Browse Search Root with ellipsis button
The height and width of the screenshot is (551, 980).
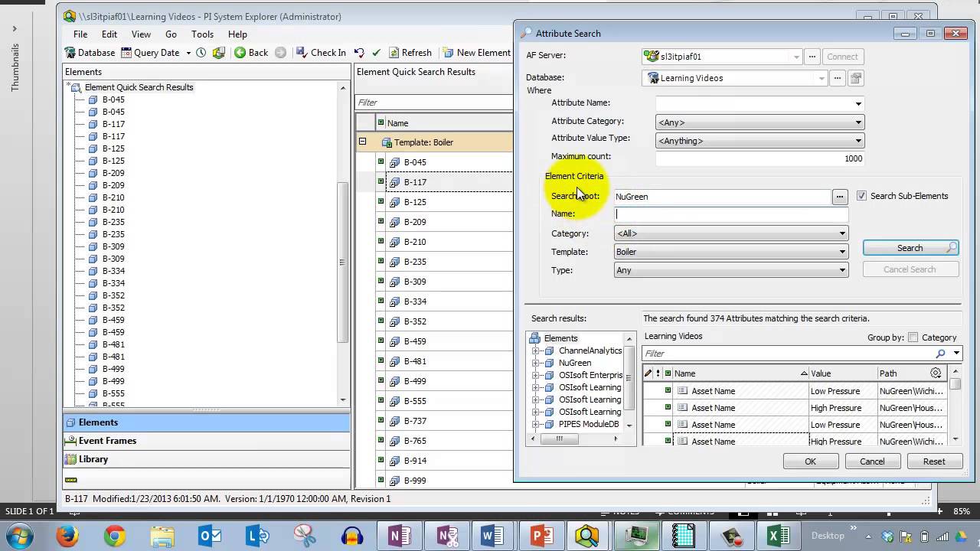point(840,197)
